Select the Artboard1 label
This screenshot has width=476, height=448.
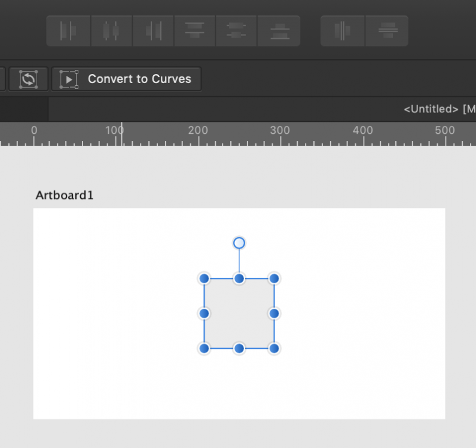point(65,195)
